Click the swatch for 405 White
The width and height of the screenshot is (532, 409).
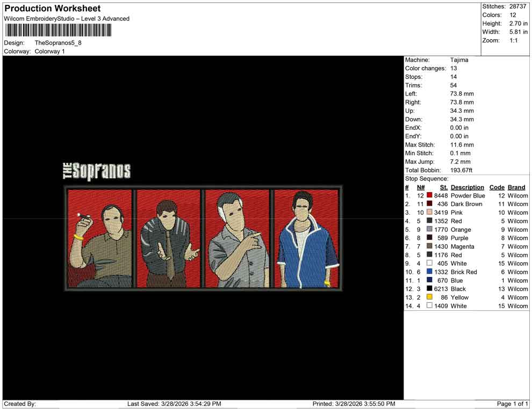pyautogui.click(x=429, y=263)
